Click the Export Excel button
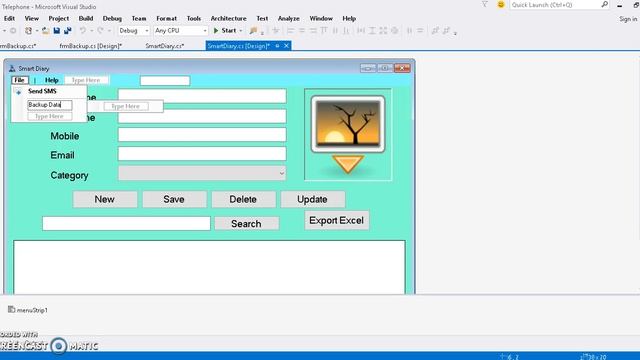Viewport: 640px width, 360px height. pyautogui.click(x=337, y=220)
